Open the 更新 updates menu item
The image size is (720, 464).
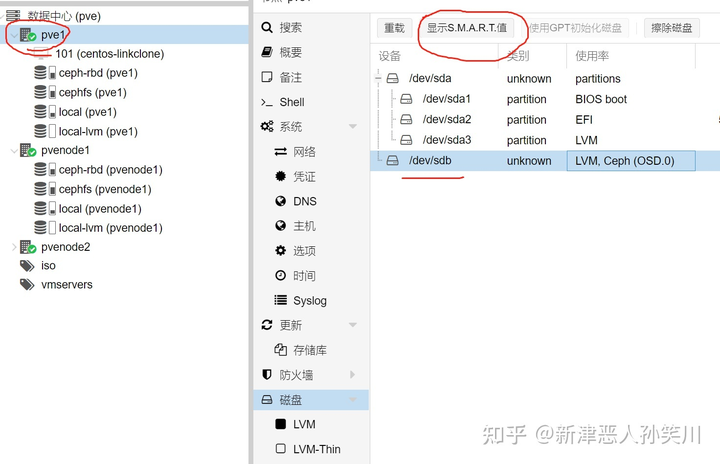point(311,325)
